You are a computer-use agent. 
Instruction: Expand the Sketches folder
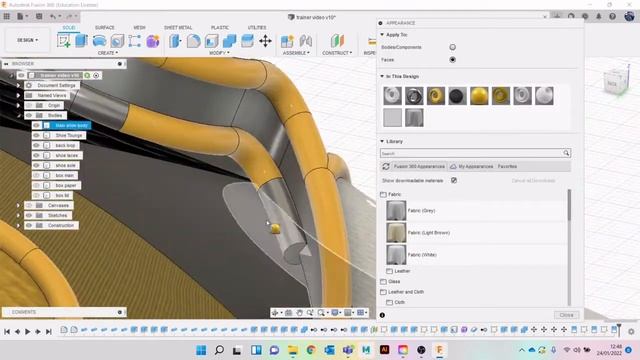click(18, 215)
